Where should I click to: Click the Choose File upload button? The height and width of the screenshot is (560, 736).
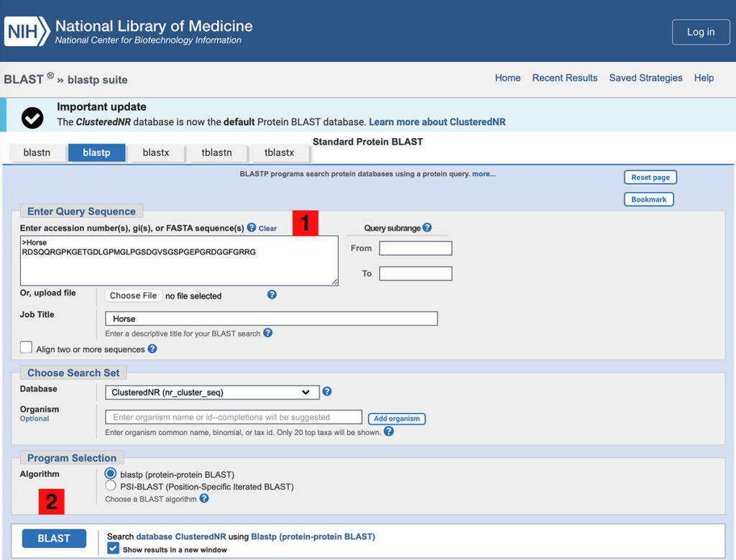(x=133, y=295)
